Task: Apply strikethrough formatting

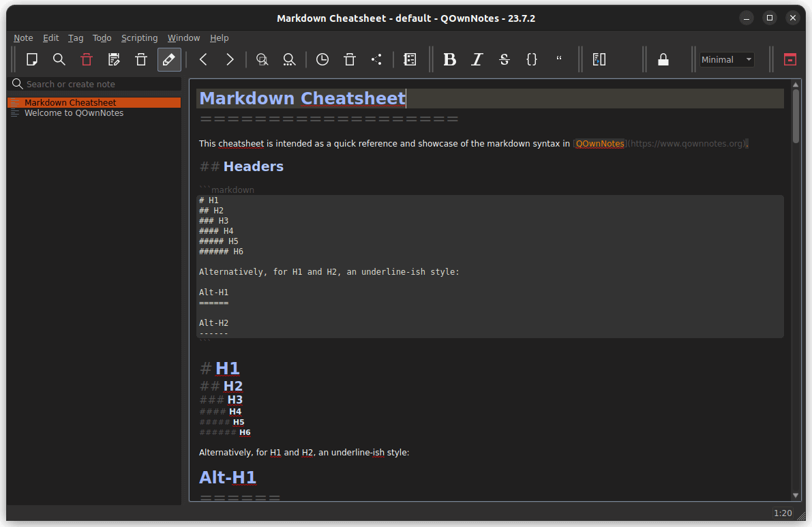Action: [x=504, y=59]
